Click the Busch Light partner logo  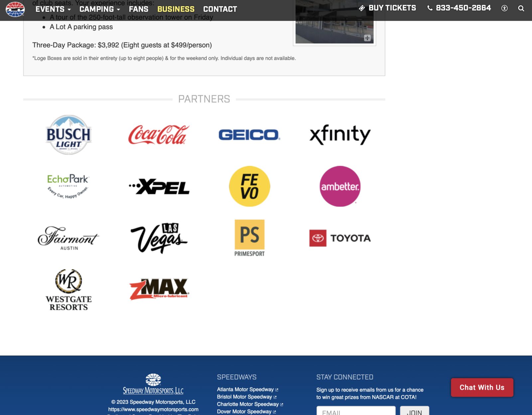[x=68, y=135]
